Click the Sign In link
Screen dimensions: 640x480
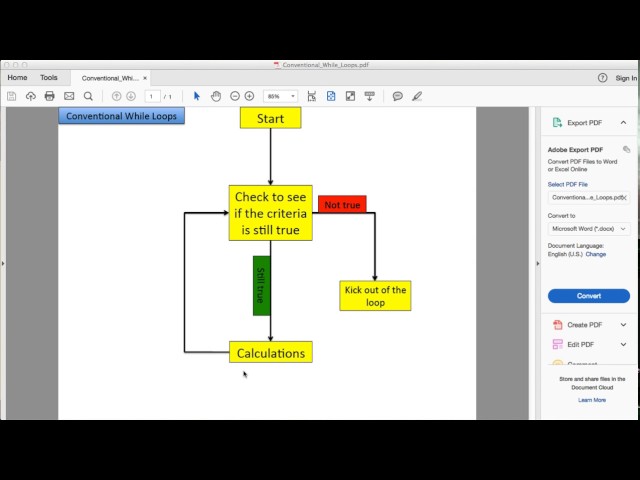pos(626,78)
